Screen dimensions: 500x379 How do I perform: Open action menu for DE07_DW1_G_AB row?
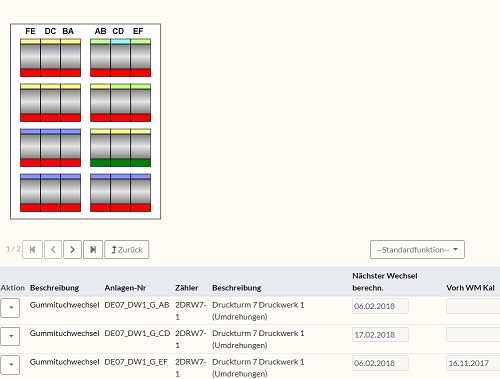(10, 307)
